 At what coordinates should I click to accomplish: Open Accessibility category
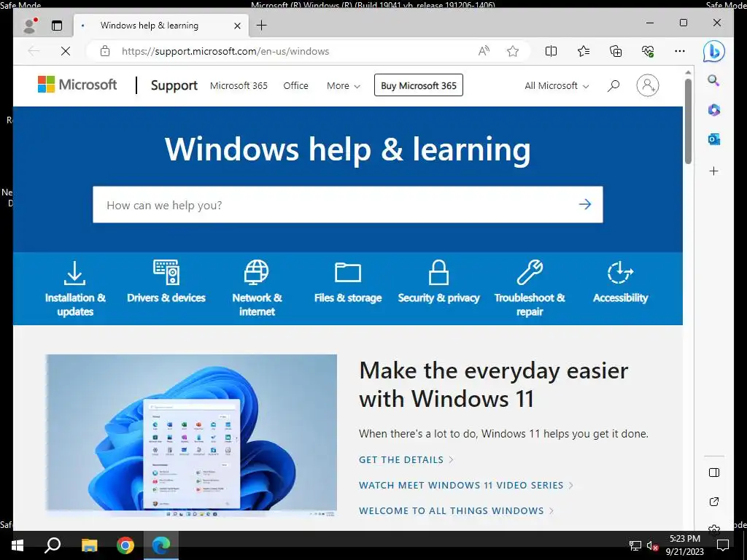(620, 282)
